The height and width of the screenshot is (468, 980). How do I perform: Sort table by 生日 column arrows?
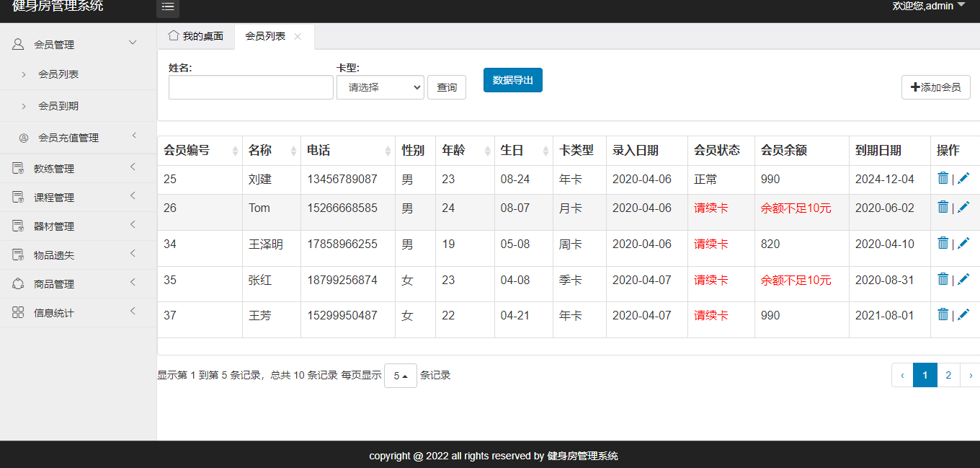tap(545, 151)
